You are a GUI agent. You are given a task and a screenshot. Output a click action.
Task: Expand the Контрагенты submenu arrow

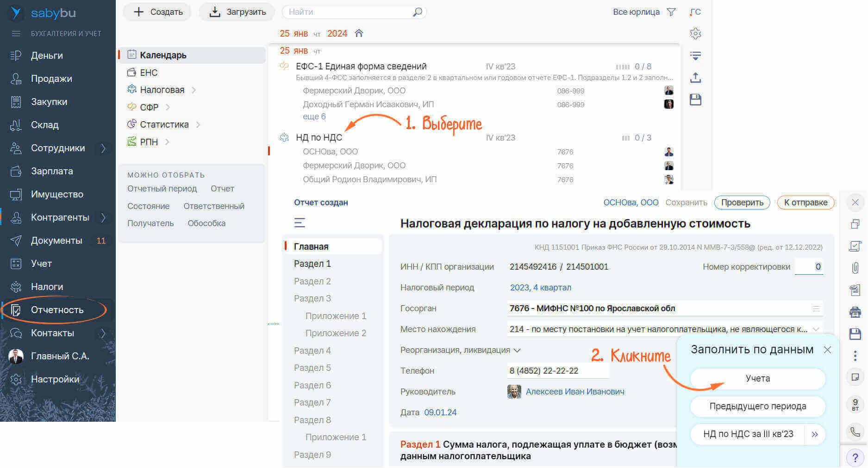point(103,217)
